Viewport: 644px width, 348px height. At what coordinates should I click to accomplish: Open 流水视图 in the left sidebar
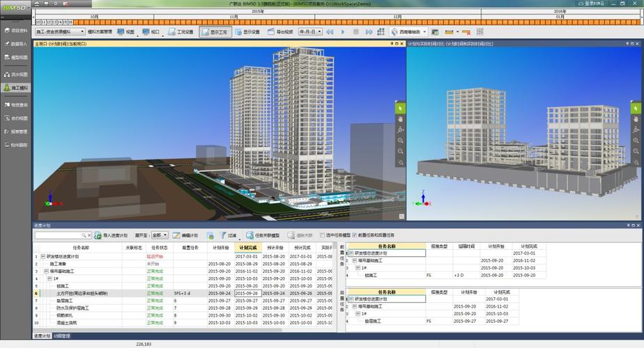(x=15, y=74)
